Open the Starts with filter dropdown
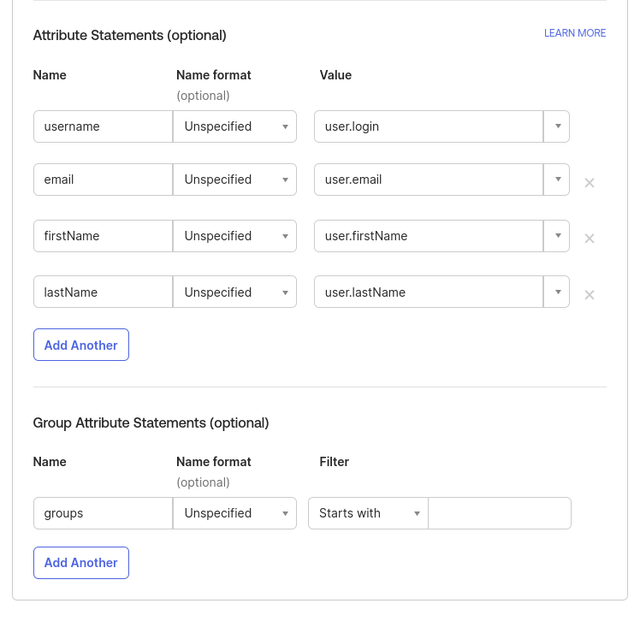The image size is (640, 620). pos(368,513)
